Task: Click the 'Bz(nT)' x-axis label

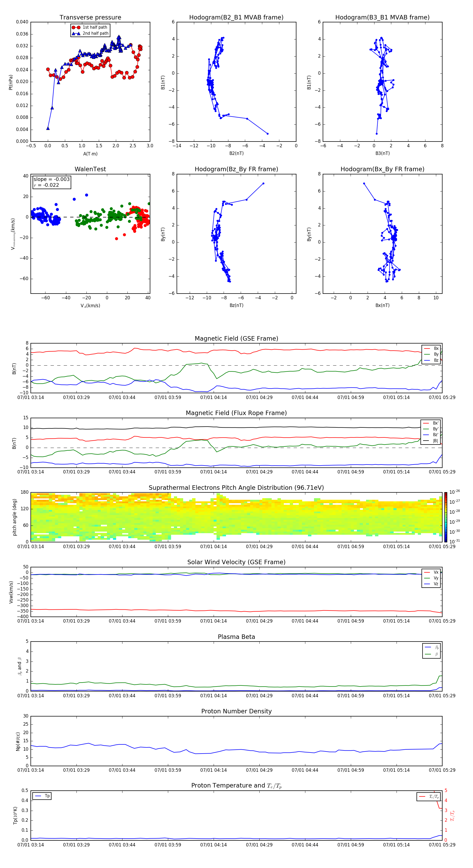Action: pos(236,305)
